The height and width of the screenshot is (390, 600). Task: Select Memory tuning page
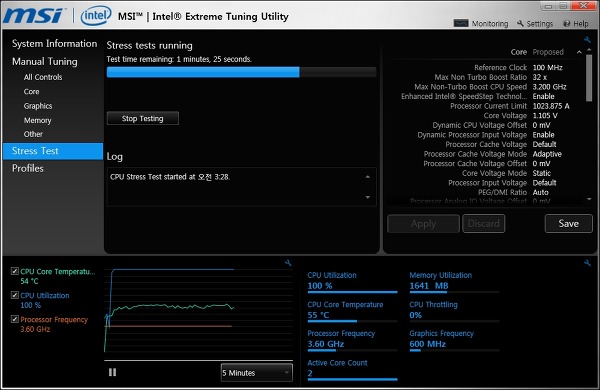(38, 121)
